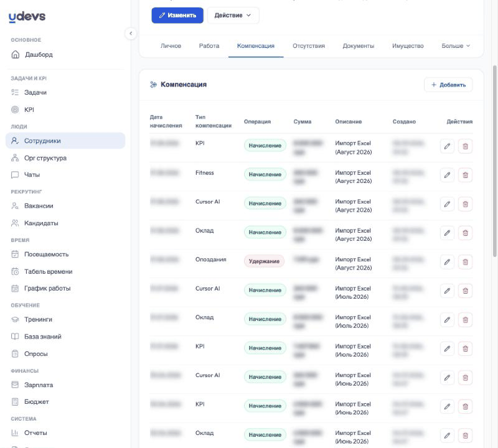This screenshot has height=448, width=498.
Task: Select the Имущество tab
Action: [x=408, y=45]
